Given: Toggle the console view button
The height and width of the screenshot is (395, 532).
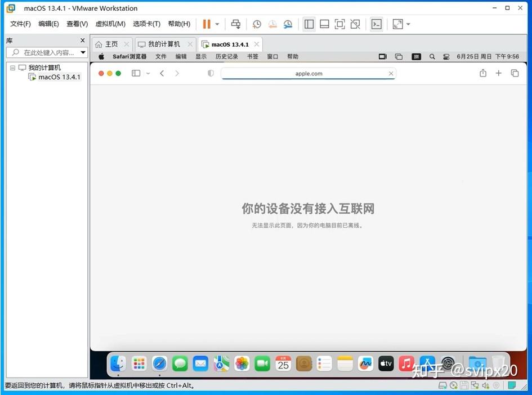Looking at the screenshot, I should 377,24.
